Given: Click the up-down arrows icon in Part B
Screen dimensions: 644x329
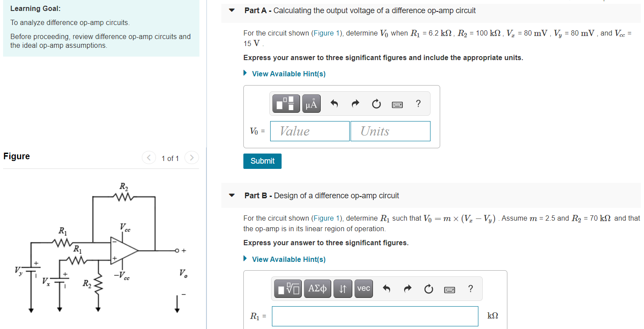Looking at the screenshot, I should 343,288.
